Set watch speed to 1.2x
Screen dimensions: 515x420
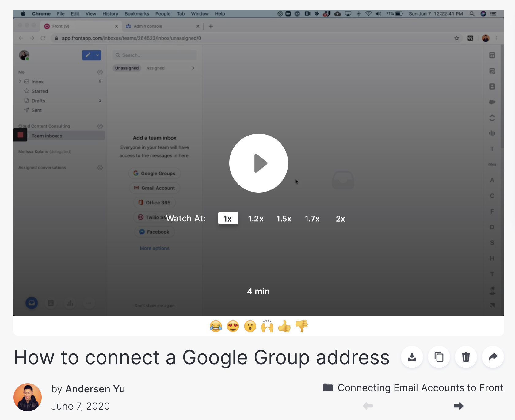(256, 219)
